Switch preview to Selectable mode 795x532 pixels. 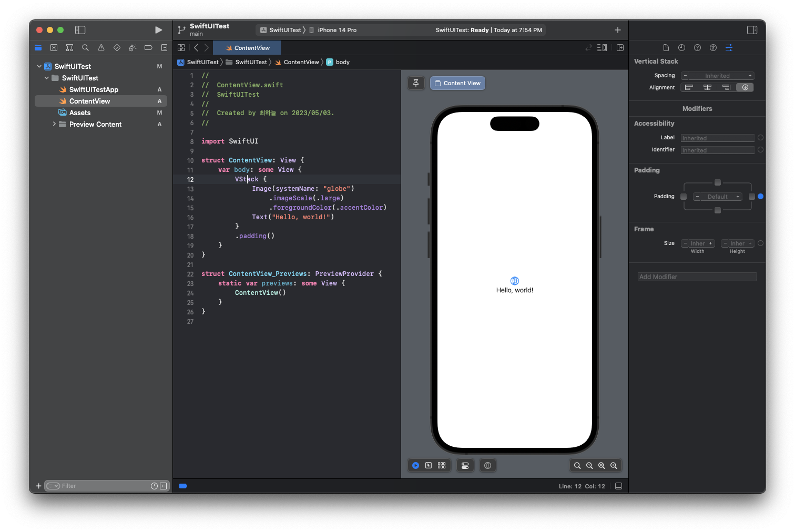pos(429,465)
